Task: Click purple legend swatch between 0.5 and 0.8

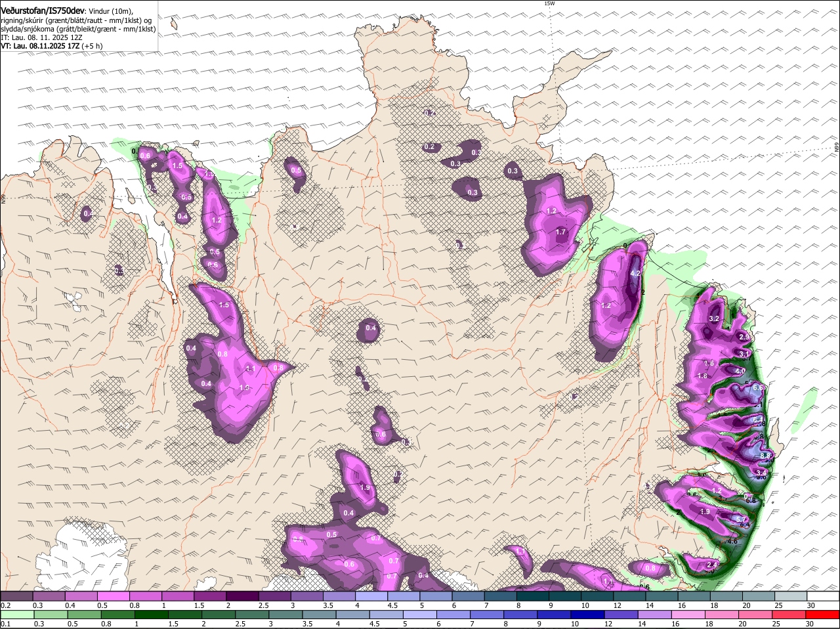Action: point(113,596)
